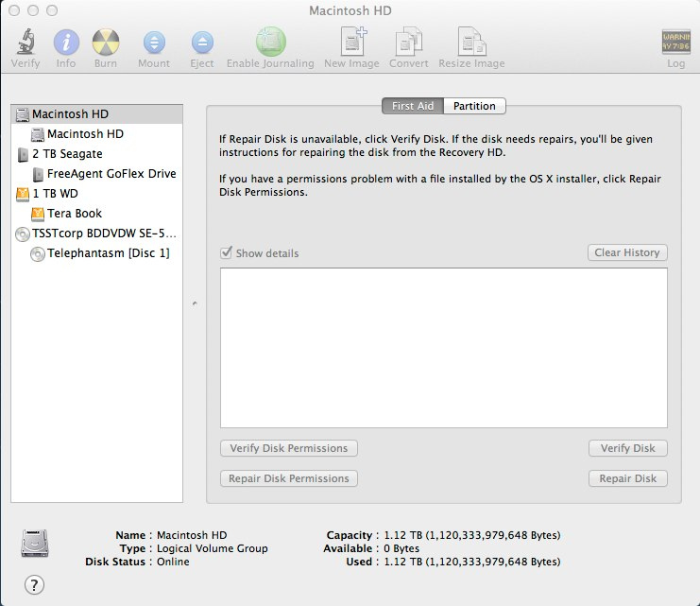
Task: Switch to the First Aid tab
Action: pos(413,106)
